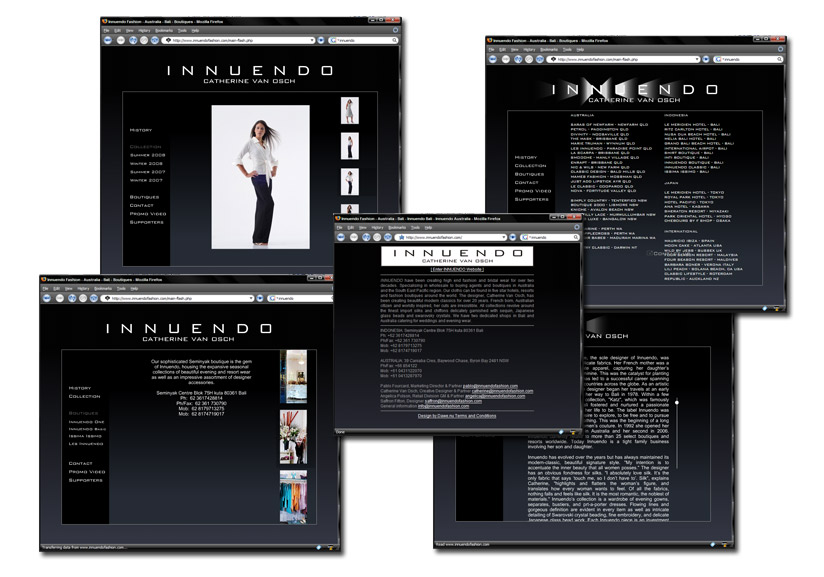Open File menu in the model photo window
824x577 pixels.
tap(107, 30)
